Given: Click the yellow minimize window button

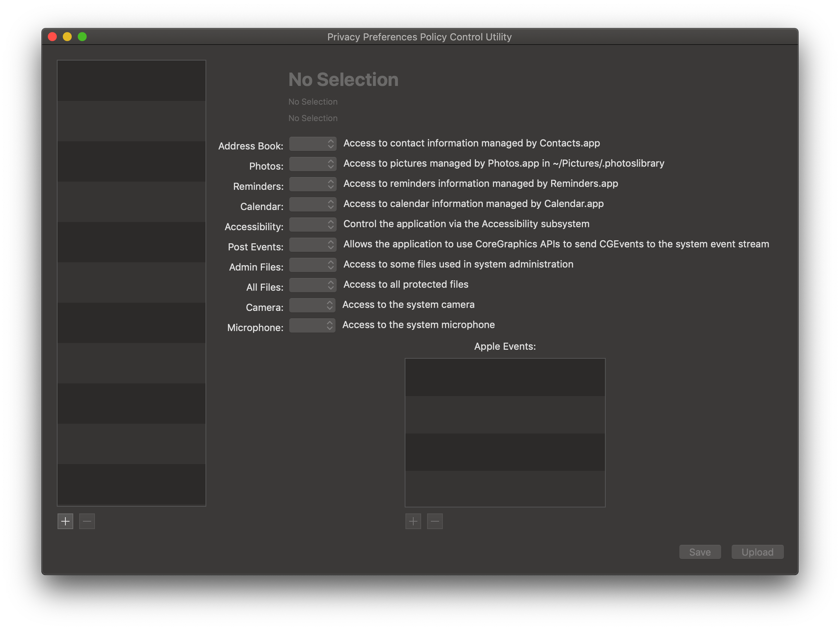Looking at the screenshot, I should click(67, 37).
